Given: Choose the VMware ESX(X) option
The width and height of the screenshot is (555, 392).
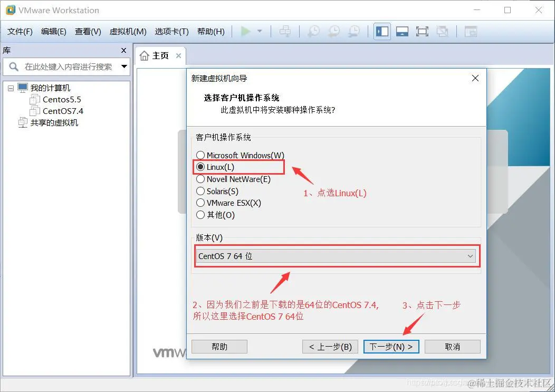Looking at the screenshot, I should coord(200,203).
